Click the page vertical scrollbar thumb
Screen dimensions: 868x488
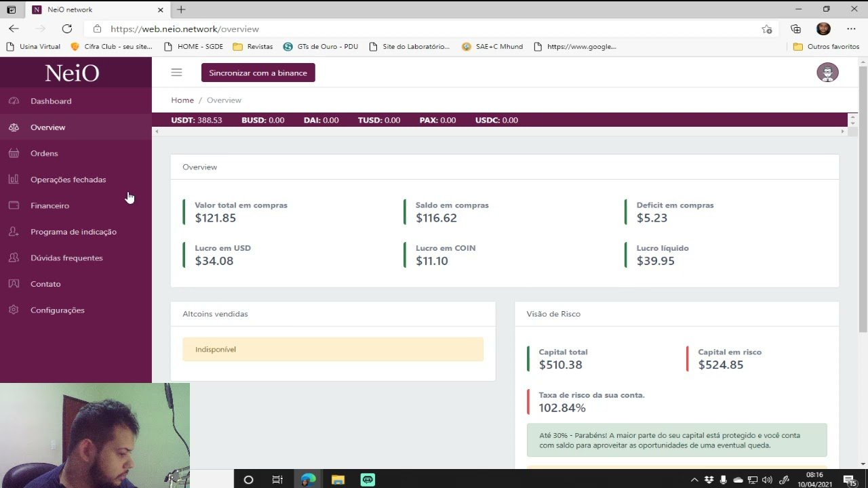[863, 200]
